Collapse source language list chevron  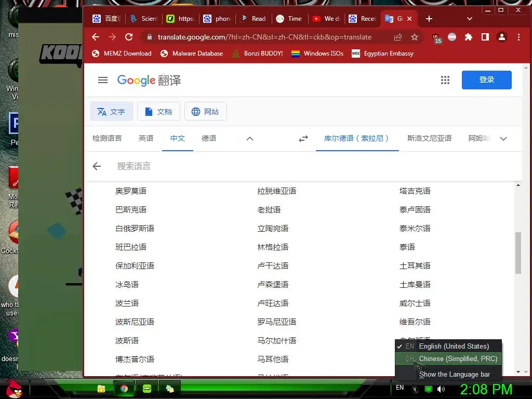pos(250,138)
